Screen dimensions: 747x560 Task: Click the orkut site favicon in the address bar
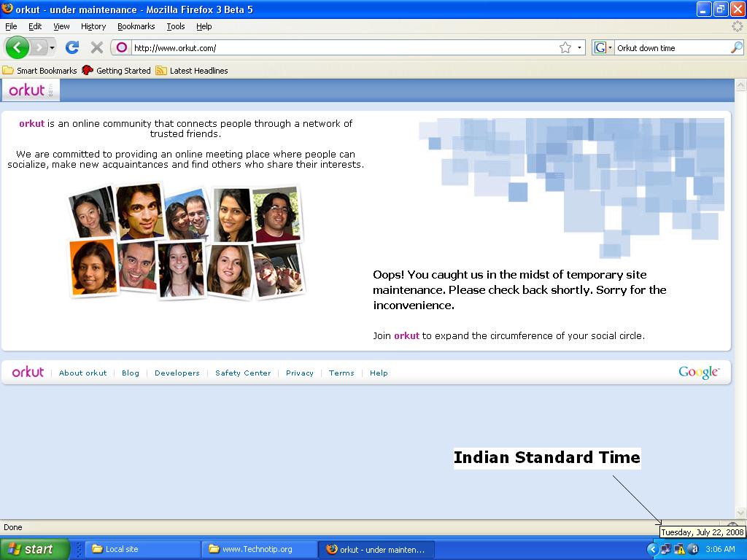tap(122, 47)
